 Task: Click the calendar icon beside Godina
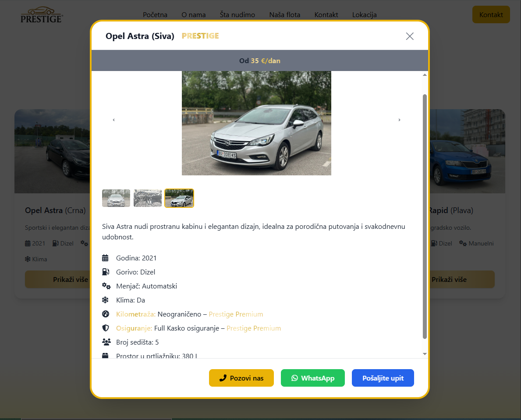[105, 258]
